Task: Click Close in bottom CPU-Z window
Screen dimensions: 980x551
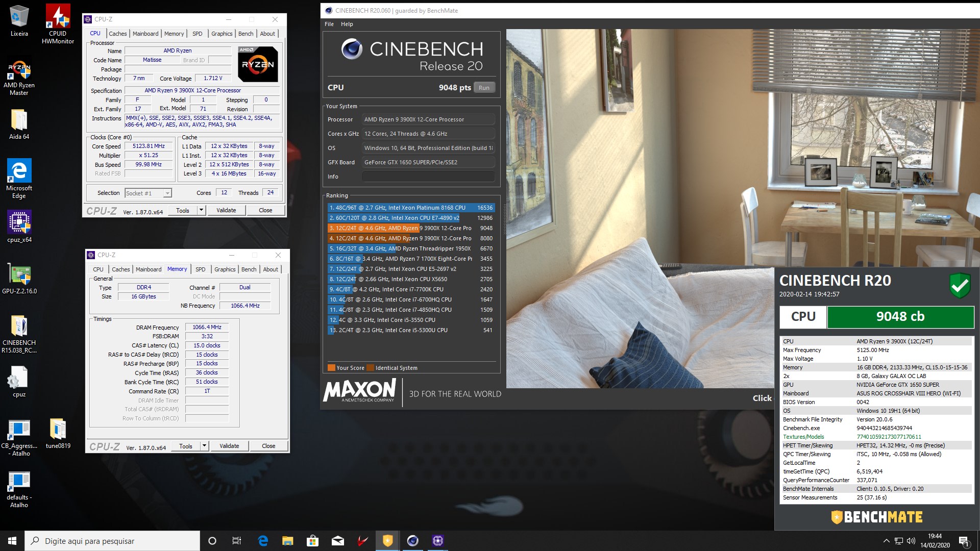Action: point(268,446)
